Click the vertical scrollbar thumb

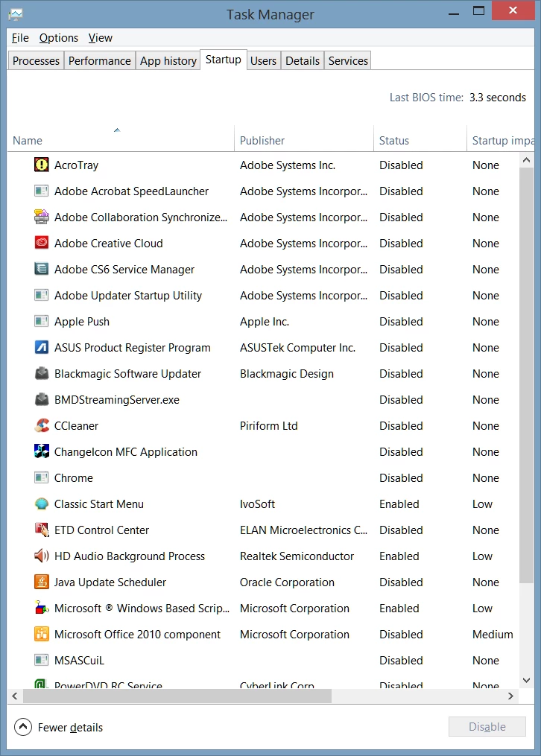click(527, 375)
